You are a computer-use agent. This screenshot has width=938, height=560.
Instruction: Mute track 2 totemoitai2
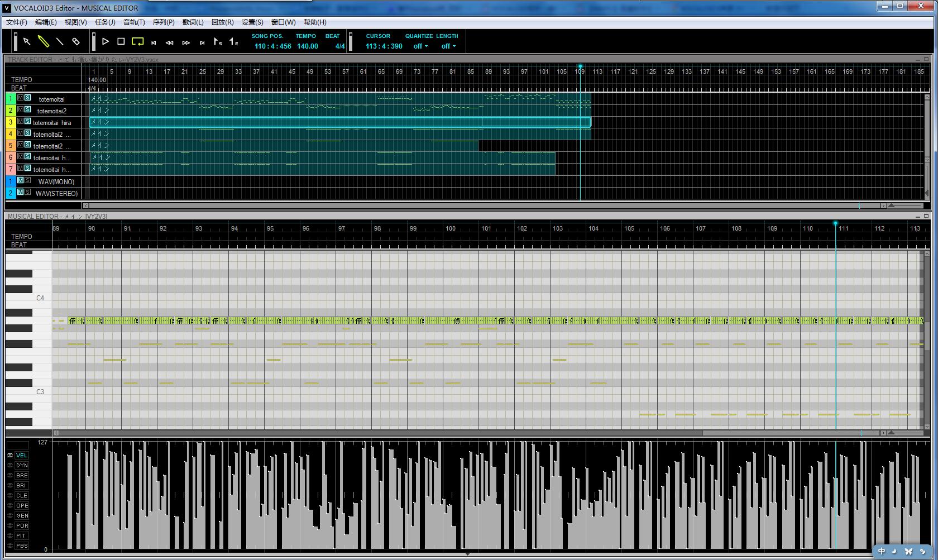21,109
